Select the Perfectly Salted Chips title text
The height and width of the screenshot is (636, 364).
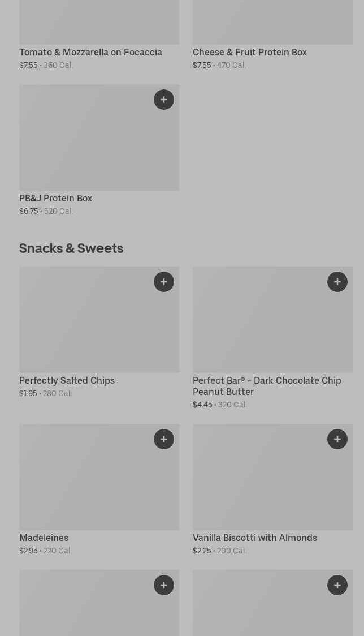[67, 380]
